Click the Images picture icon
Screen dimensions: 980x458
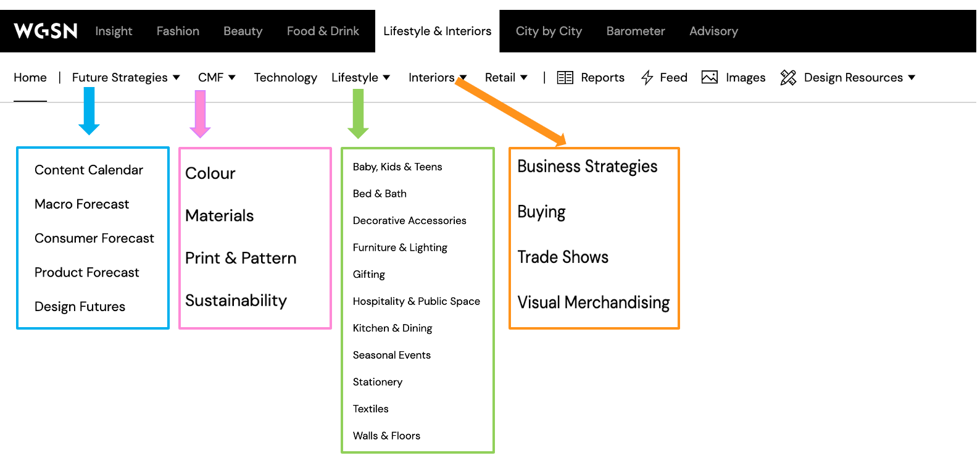(709, 77)
